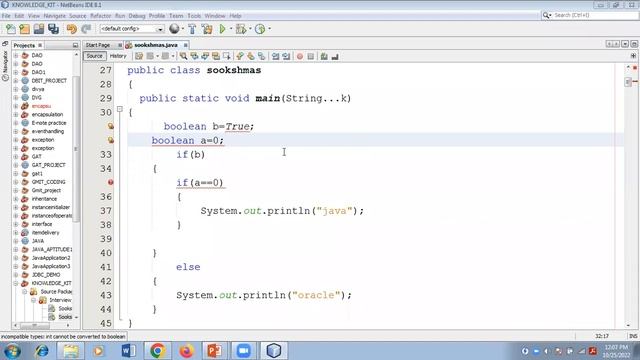Open Microsoft Word from the taskbar

click(x=129, y=351)
